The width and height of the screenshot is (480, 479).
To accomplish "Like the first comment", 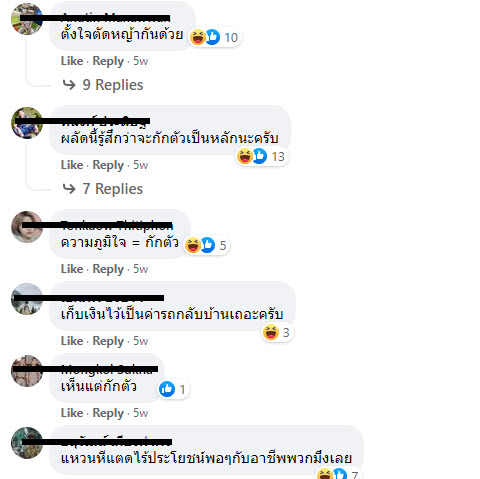I will pyautogui.click(x=72, y=61).
